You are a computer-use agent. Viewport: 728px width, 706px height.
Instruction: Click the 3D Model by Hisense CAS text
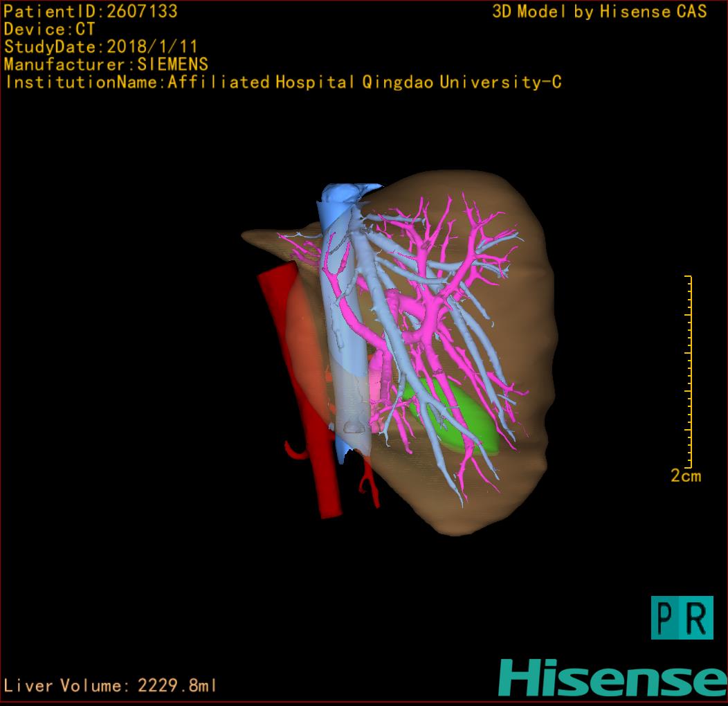(599, 12)
